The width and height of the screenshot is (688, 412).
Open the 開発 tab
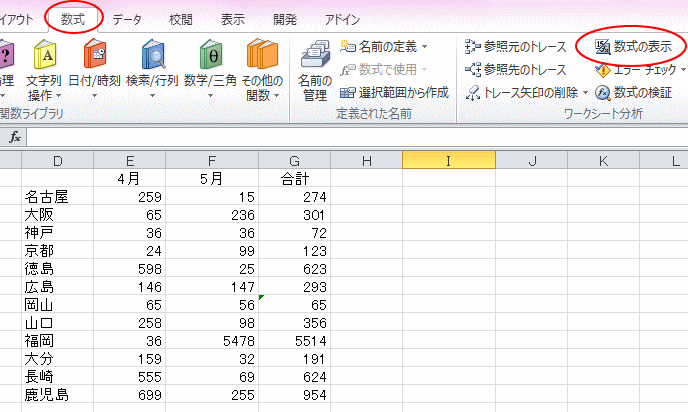285,20
